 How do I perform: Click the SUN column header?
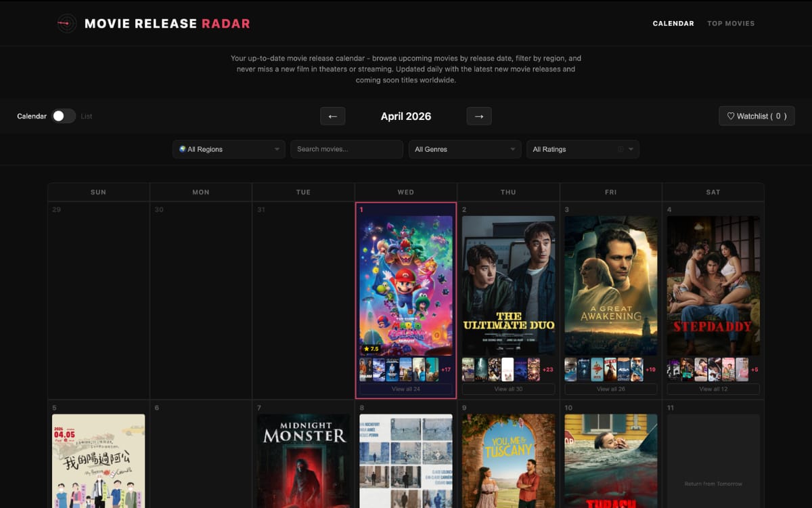tap(99, 192)
